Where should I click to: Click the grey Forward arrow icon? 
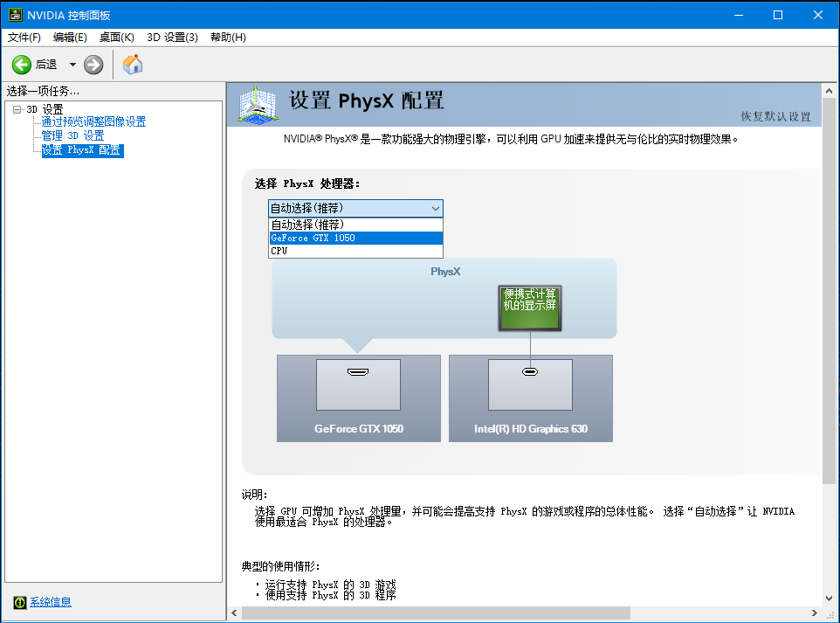[93, 65]
